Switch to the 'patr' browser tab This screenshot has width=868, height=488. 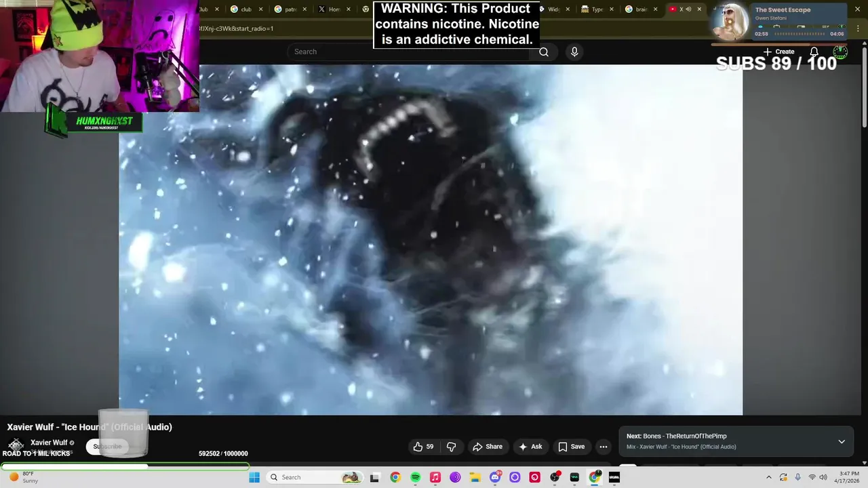point(289,9)
